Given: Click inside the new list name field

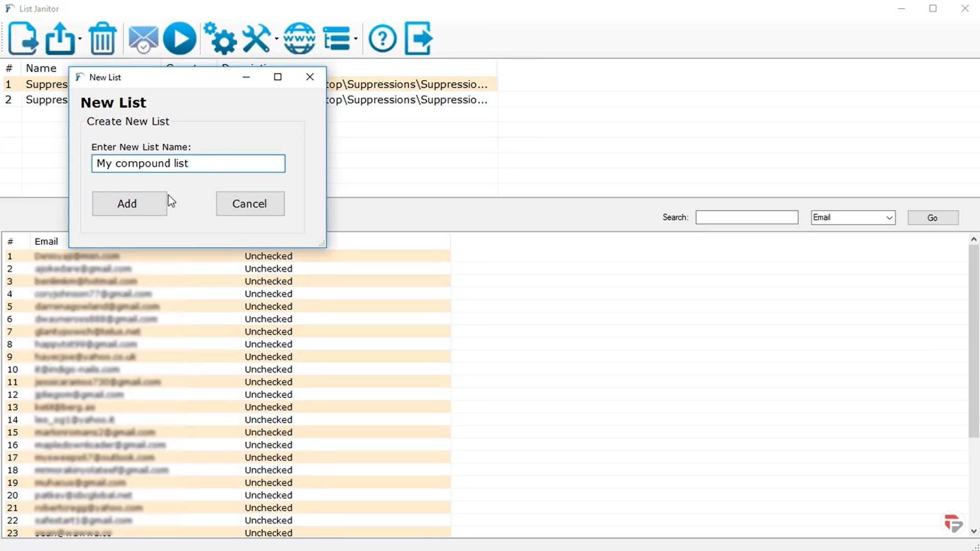Looking at the screenshot, I should [188, 163].
